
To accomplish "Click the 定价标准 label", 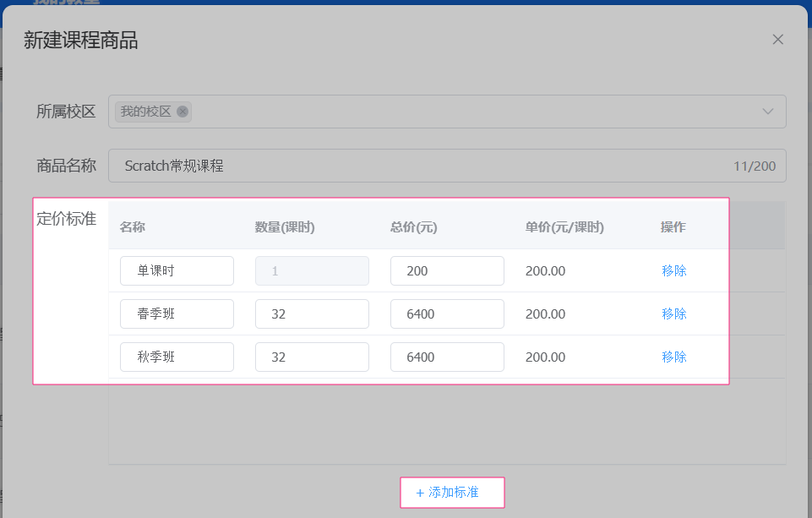I will point(66,219).
